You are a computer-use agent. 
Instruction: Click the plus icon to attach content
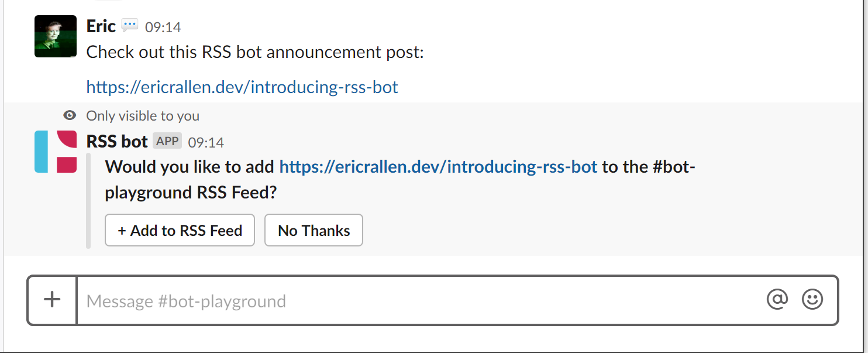pyautogui.click(x=51, y=299)
